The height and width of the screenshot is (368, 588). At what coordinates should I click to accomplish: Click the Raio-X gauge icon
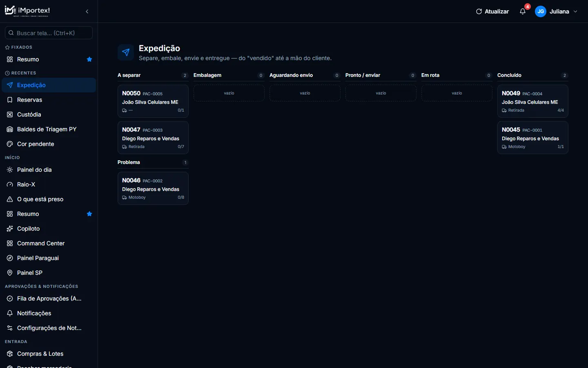coord(10,184)
